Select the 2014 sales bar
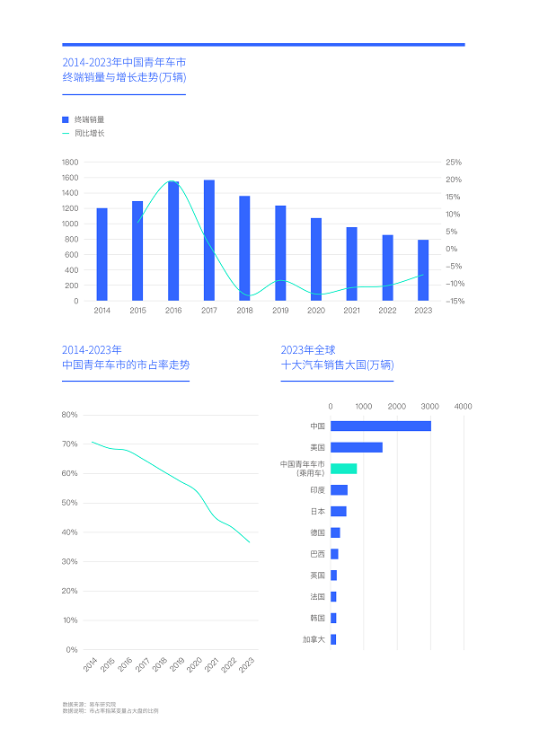 [x=102, y=254]
